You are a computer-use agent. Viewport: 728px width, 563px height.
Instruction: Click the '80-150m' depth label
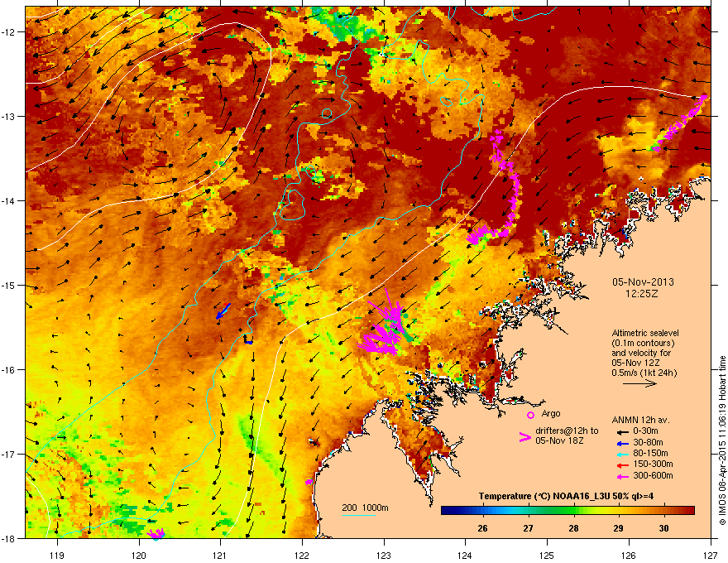[650, 454]
